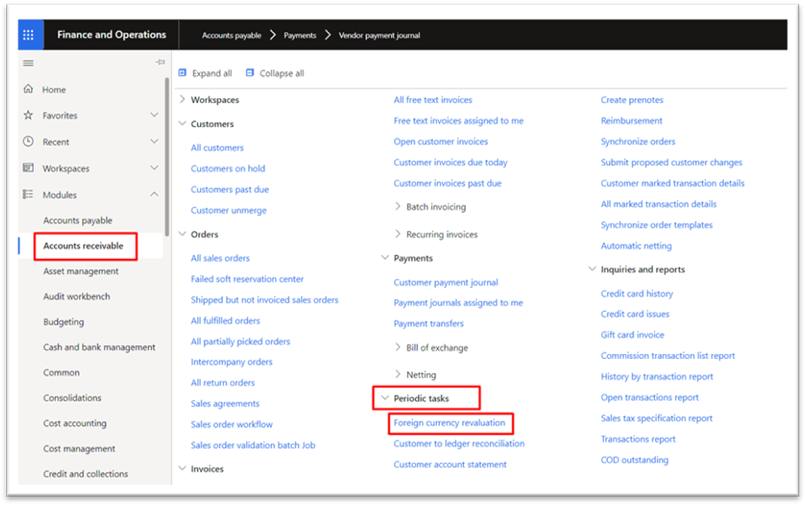Click the pin navigation pane icon
This screenshot has width=807, height=506.
[160, 62]
